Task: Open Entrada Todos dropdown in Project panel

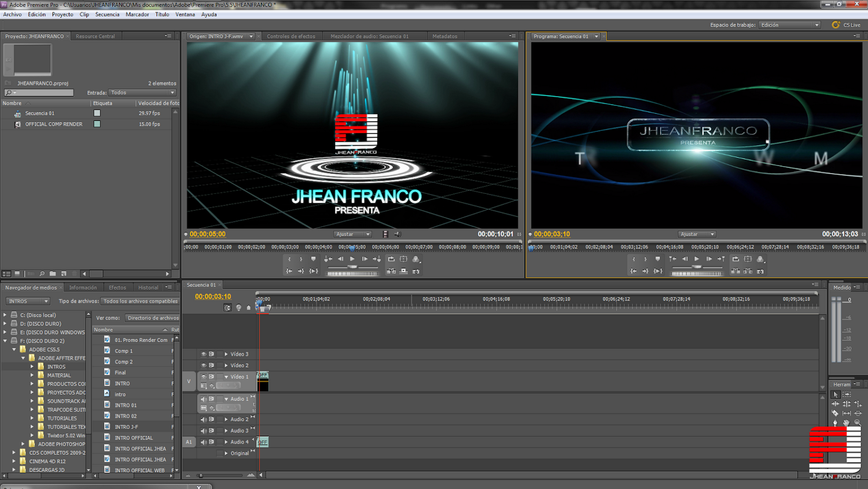Action: [x=143, y=93]
